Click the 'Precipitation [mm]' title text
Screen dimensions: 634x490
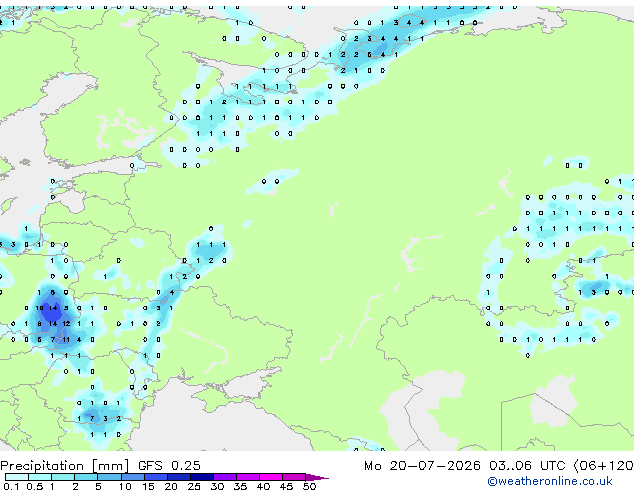[x=65, y=466]
